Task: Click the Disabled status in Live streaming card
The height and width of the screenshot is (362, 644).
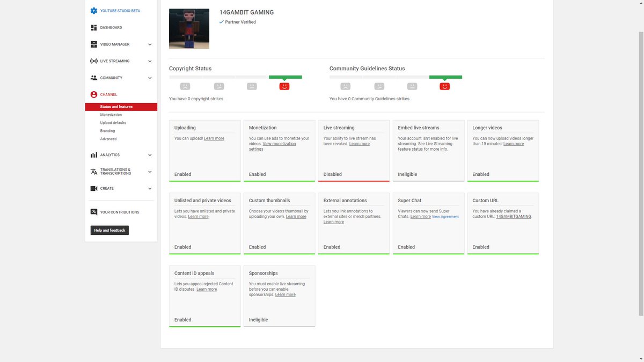Action: tap(333, 174)
